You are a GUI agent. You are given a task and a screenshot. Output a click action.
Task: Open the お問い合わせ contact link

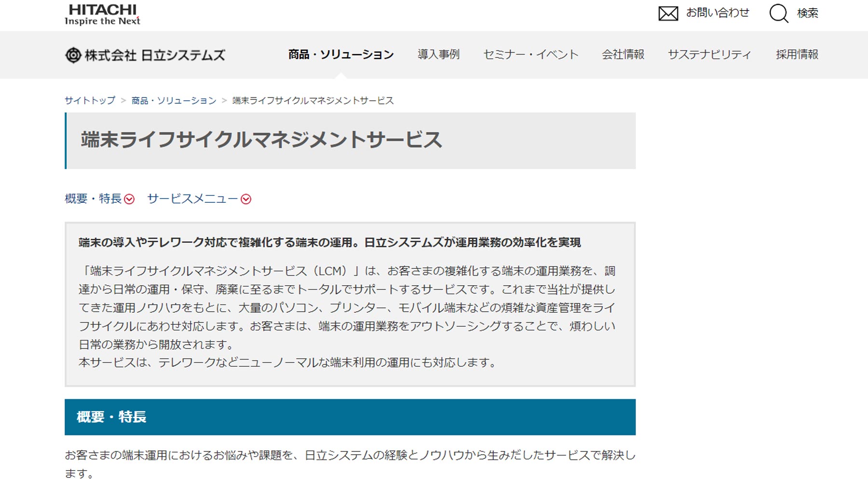(718, 13)
